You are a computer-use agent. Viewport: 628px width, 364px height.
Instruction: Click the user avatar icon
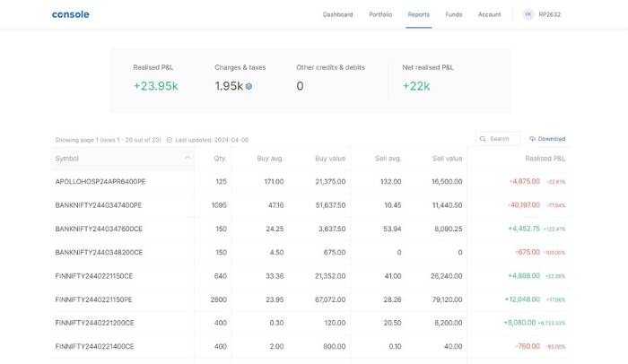528,14
